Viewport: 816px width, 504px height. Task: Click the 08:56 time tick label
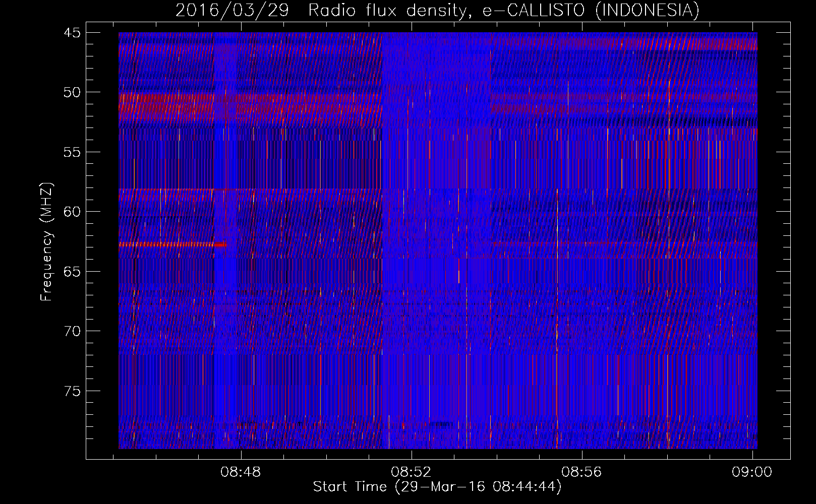point(582,472)
